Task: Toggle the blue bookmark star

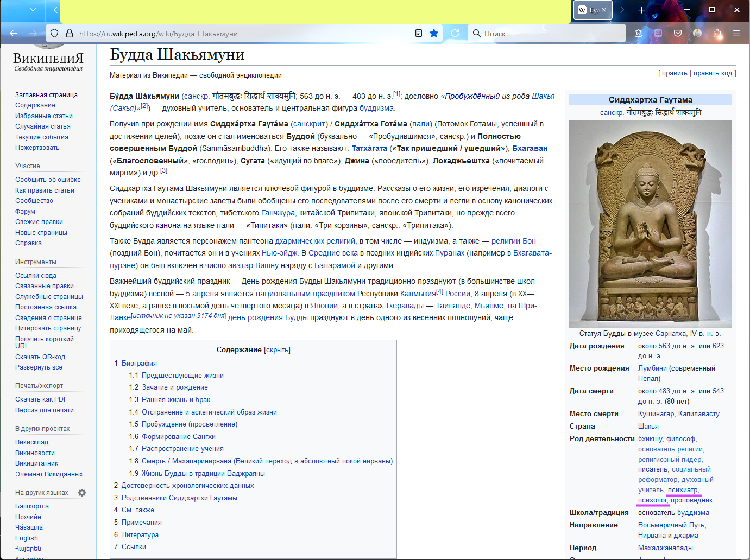Action: 434,33
